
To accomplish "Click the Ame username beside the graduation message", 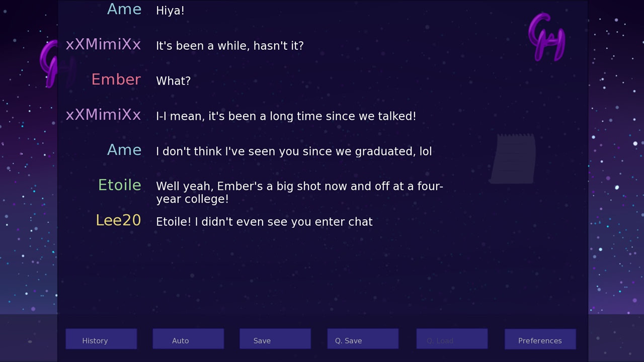I will click(124, 150).
